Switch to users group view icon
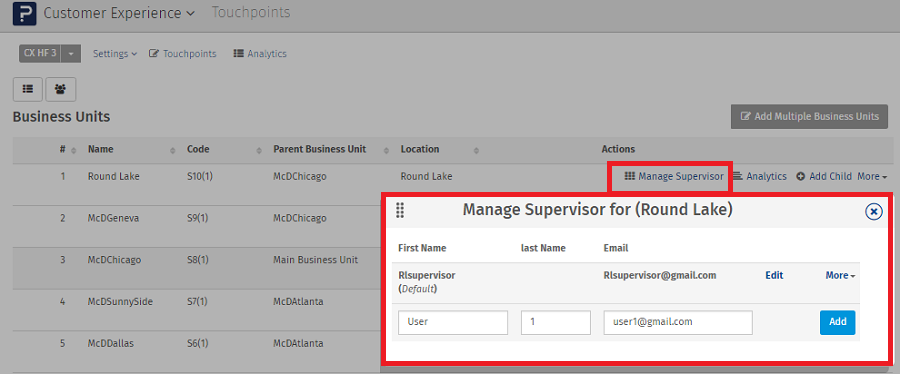Image resolution: width=900 pixels, height=374 pixels. point(60,89)
